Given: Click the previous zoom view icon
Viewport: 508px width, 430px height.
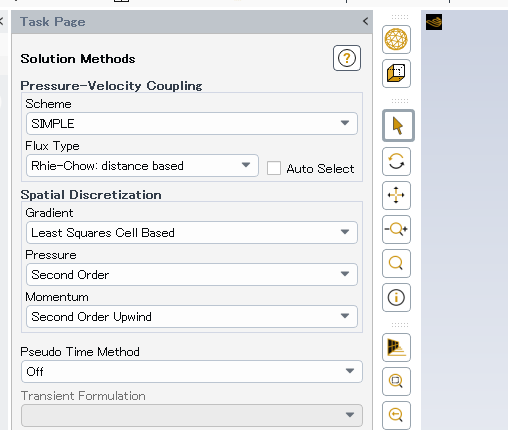Looking at the screenshot, I should 396,415.
